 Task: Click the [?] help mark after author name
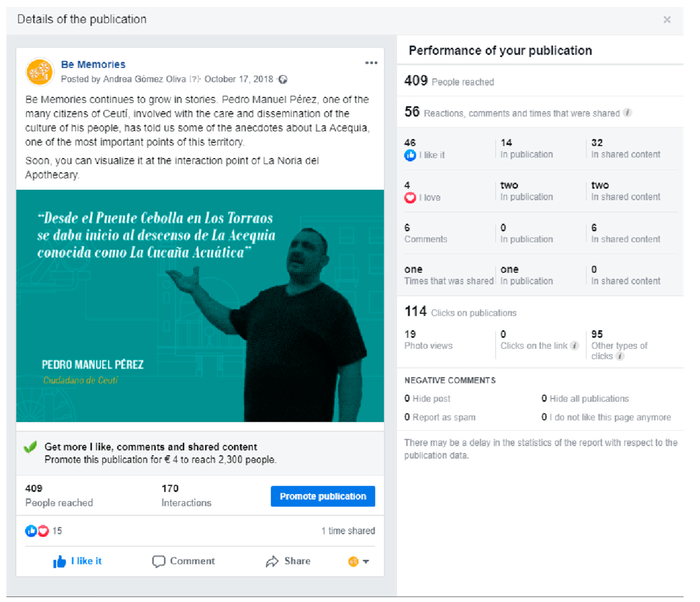[195, 79]
